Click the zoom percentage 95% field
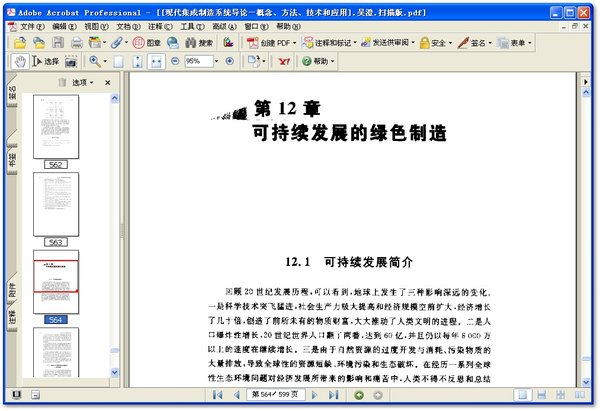 (x=198, y=61)
